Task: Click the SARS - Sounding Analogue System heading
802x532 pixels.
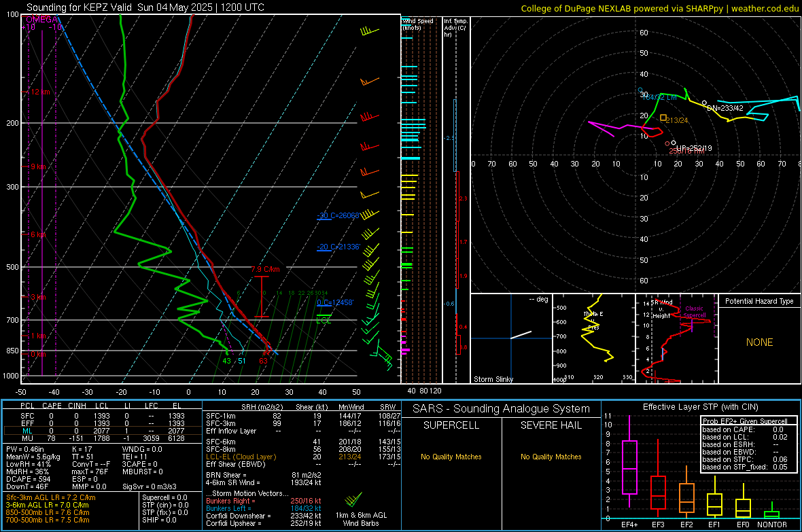Action: (501, 409)
